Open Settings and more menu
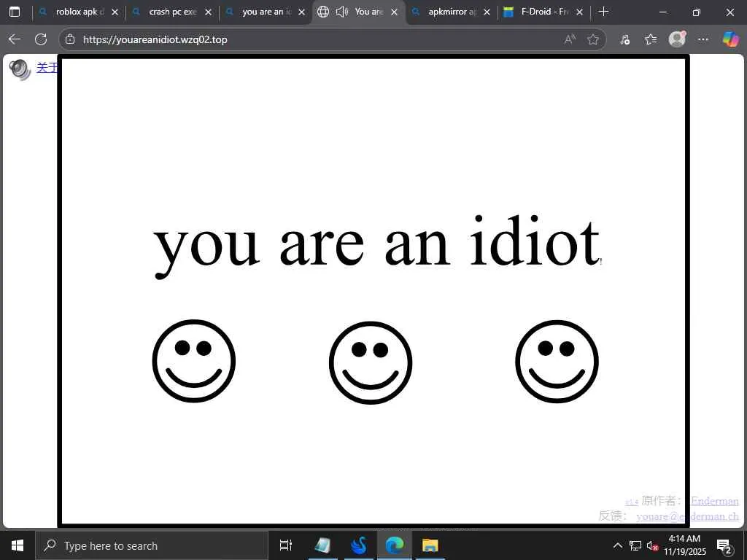Image resolution: width=747 pixels, height=560 pixels. click(703, 39)
